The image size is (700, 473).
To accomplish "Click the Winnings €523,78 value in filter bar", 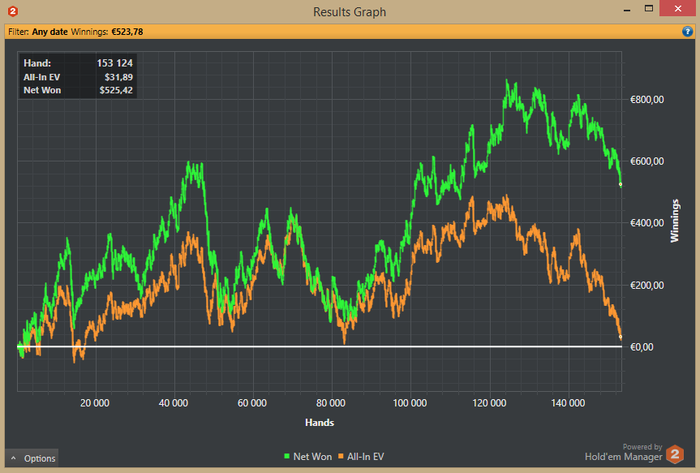I will point(127,32).
